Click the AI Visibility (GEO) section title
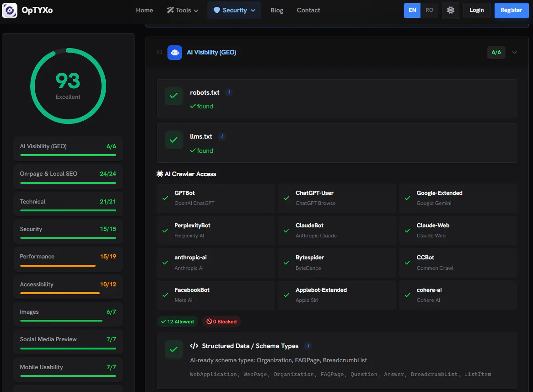This screenshot has width=533, height=392. pos(211,52)
